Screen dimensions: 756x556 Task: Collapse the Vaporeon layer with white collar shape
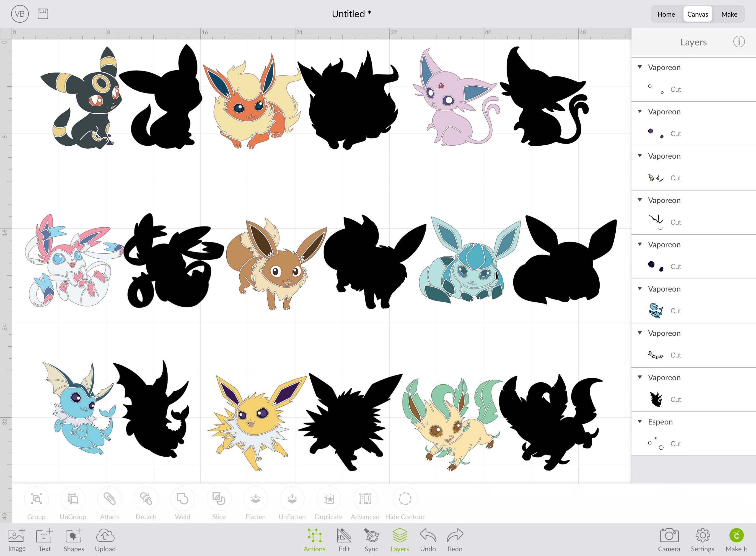640,333
